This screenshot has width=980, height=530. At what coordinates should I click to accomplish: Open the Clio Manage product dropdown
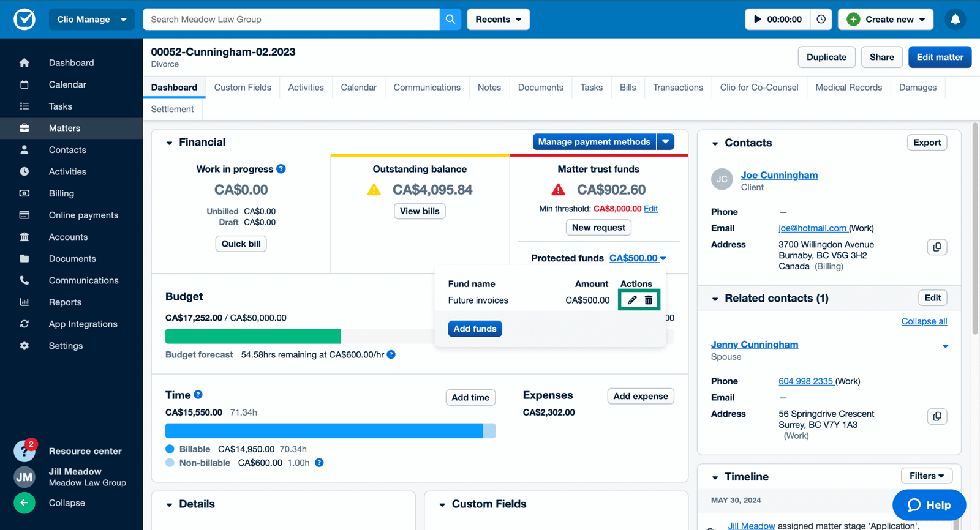click(92, 19)
